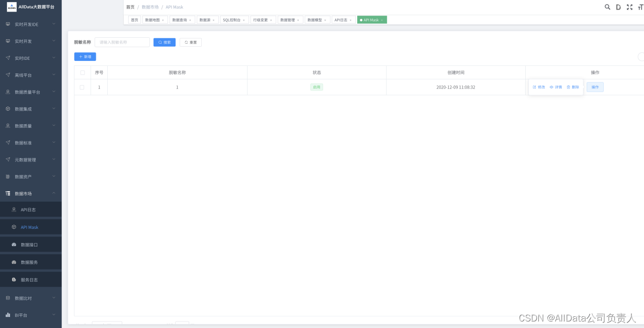Screen dimensions: 644x328
Task: Close the 数据模型 tab with its x
Action: point(326,20)
